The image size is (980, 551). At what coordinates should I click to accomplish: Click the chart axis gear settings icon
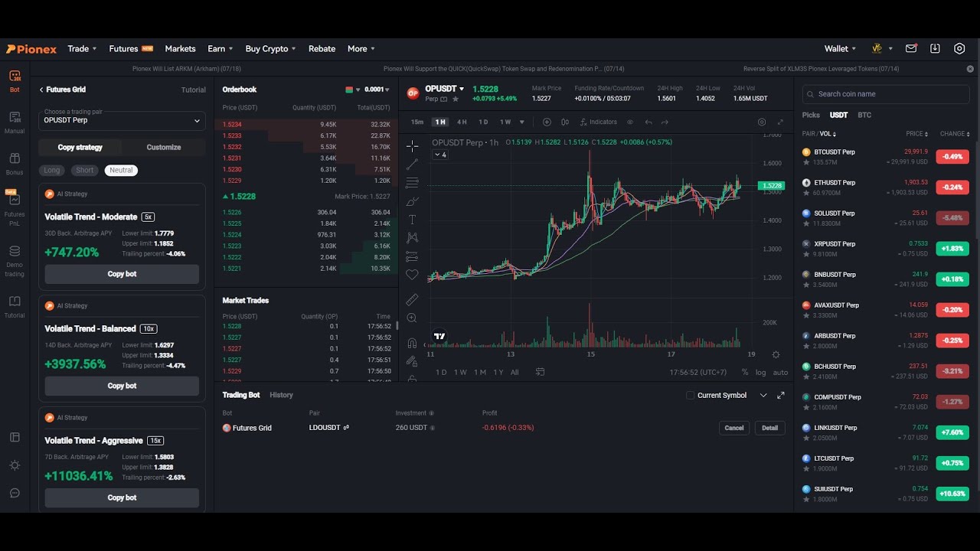point(776,354)
